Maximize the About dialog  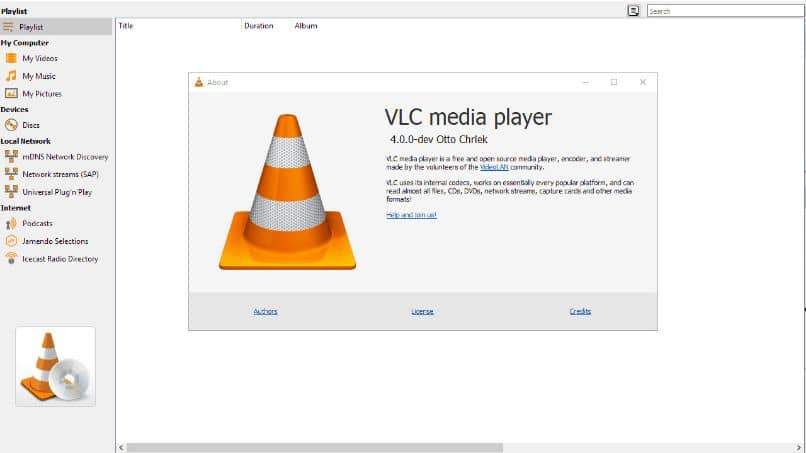coord(614,82)
